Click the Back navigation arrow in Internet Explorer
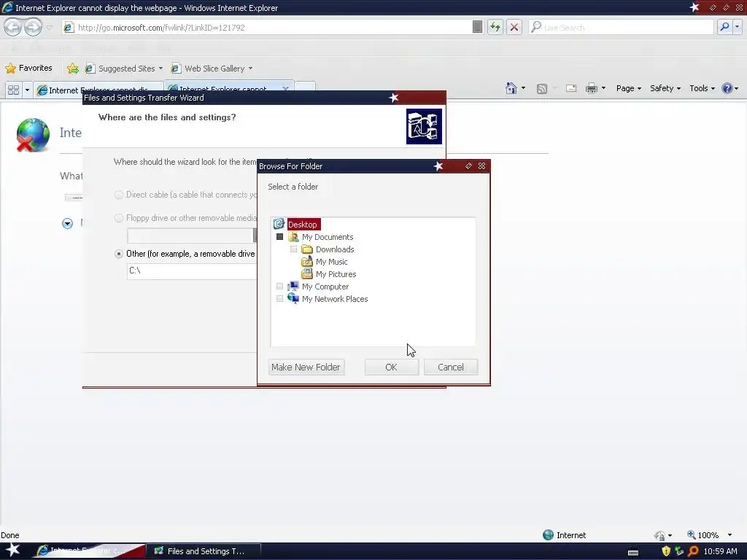 tap(13, 27)
